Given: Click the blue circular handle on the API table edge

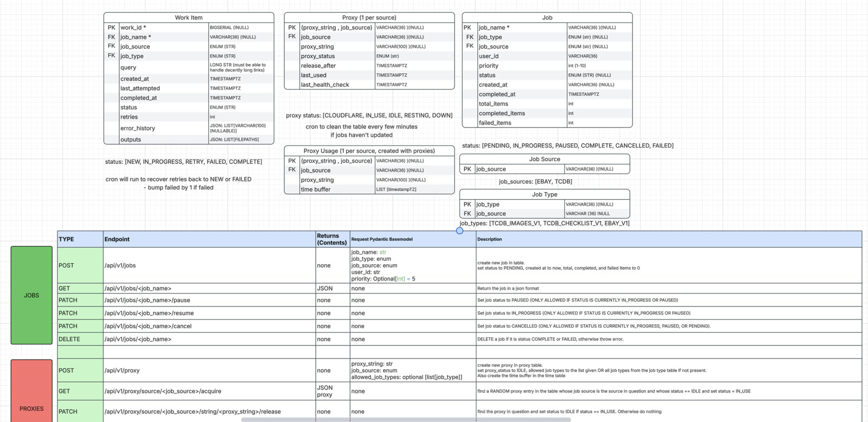Looking at the screenshot, I should point(459,231).
